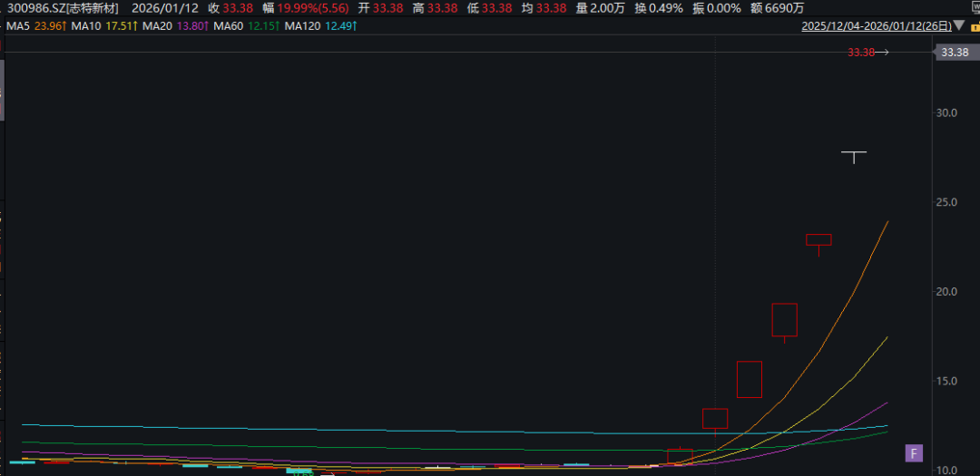The width and height of the screenshot is (980, 476).
Task: Click the red candlestick near price 13
Action: pos(714,418)
